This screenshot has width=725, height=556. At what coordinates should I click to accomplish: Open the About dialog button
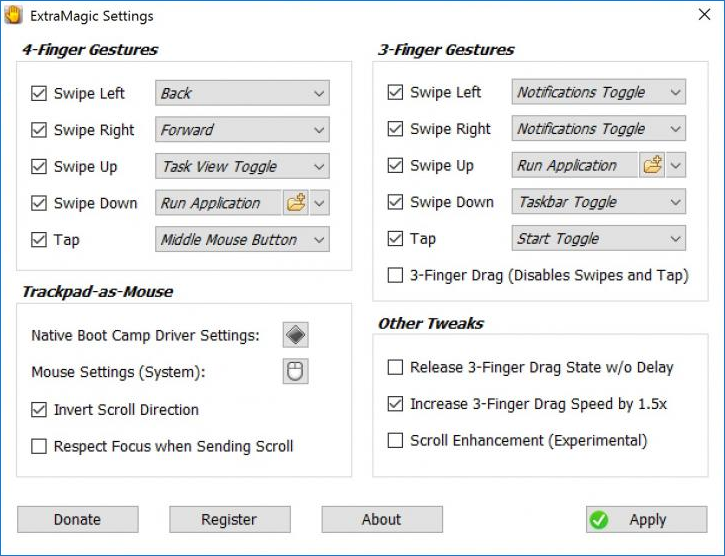point(381,520)
